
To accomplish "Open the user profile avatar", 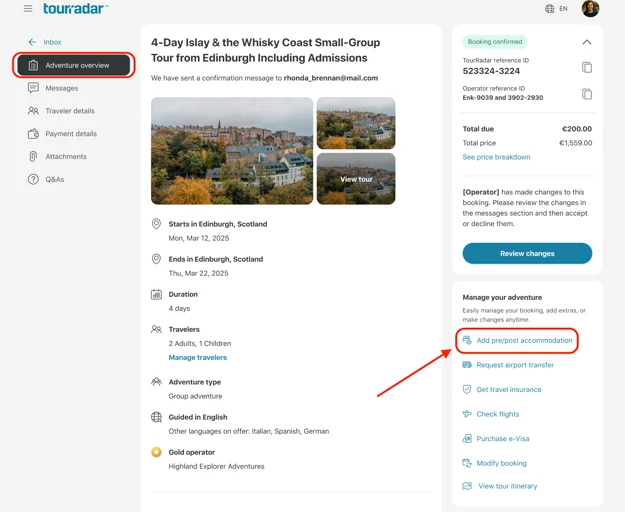I will click(x=590, y=8).
